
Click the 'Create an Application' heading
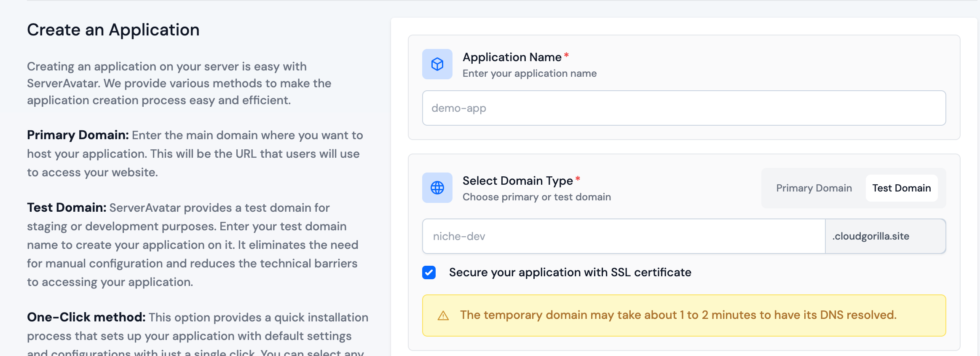[x=113, y=30]
